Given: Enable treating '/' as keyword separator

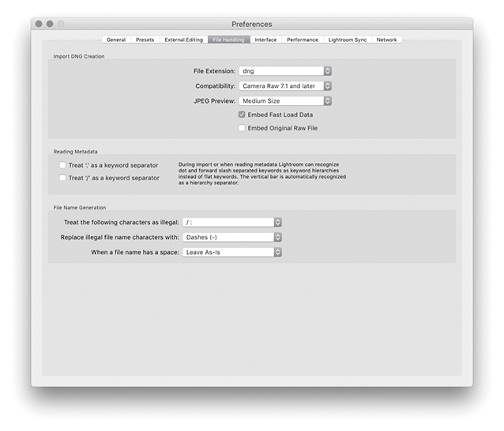Looking at the screenshot, I should coord(62,178).
